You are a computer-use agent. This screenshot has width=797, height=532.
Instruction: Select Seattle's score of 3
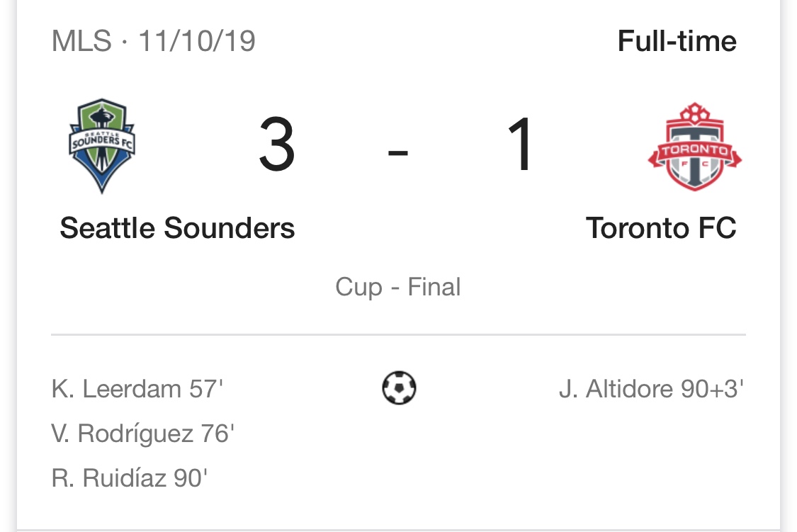point(276,145)
